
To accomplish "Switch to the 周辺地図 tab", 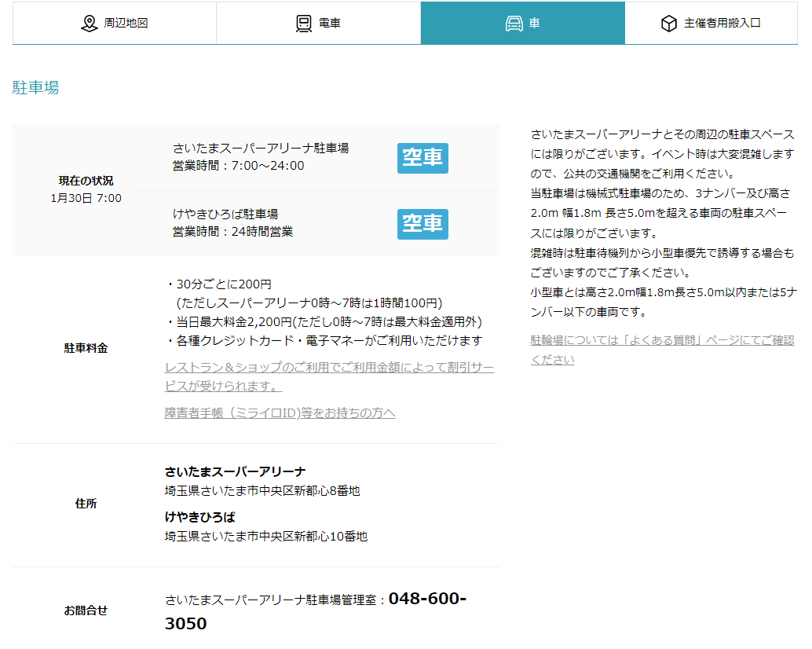I will [115, 24].
